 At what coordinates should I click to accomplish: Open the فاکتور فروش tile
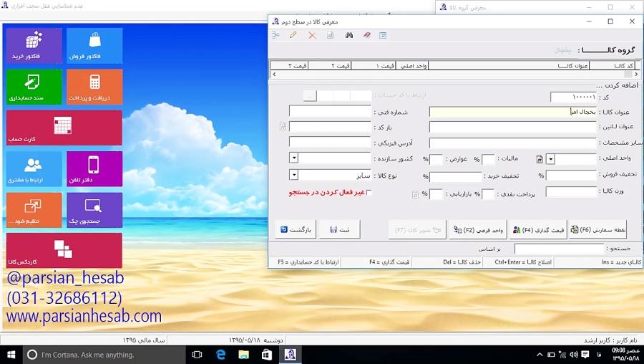(x=94, y=45)
